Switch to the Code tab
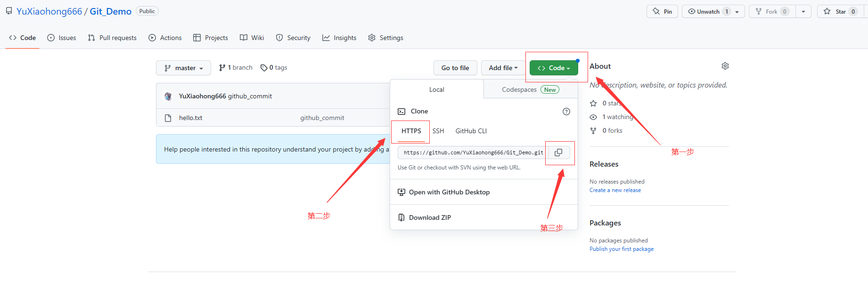Screen dimensions: 868x281 coord(23,38)
